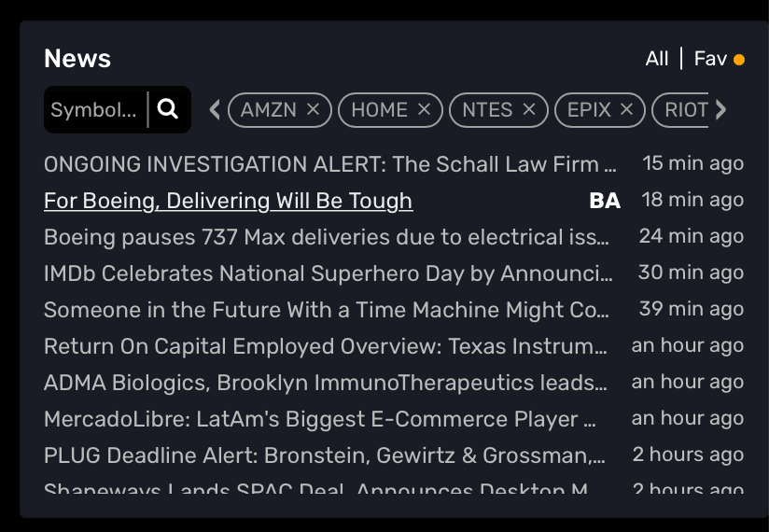
Task: Open the Schall Law Firm investigation alert
Action: (x=329, y=164)
